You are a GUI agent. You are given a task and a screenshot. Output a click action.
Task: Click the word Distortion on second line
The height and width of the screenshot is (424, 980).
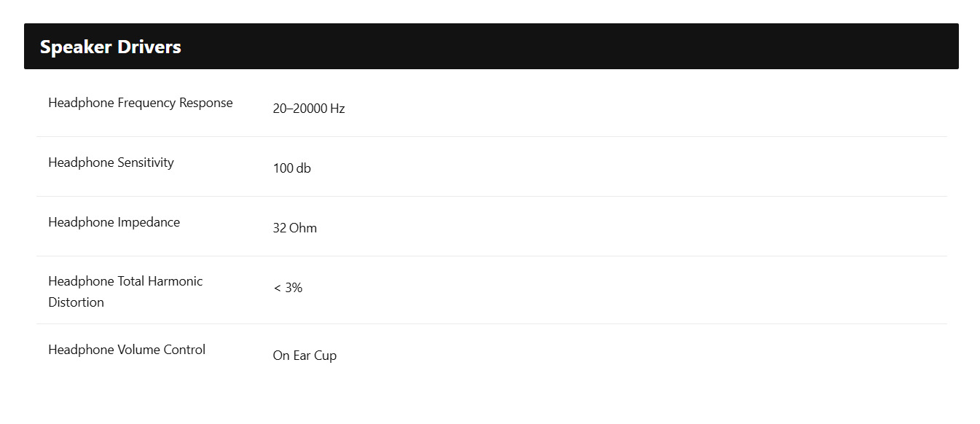76,302
